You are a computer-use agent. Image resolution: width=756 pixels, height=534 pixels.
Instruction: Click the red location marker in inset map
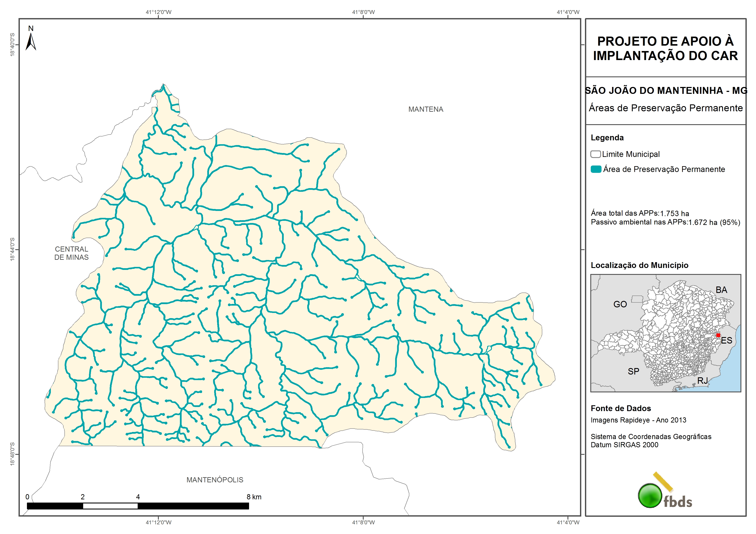click(718, 335)
